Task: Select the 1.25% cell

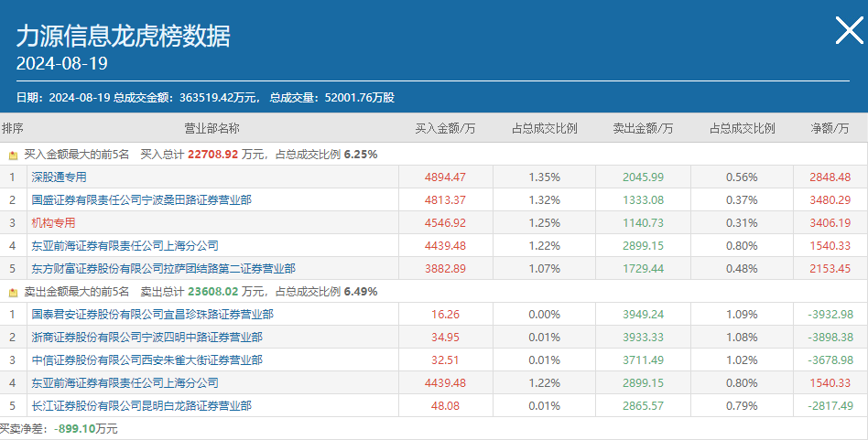Action: [x=544, y=223]
